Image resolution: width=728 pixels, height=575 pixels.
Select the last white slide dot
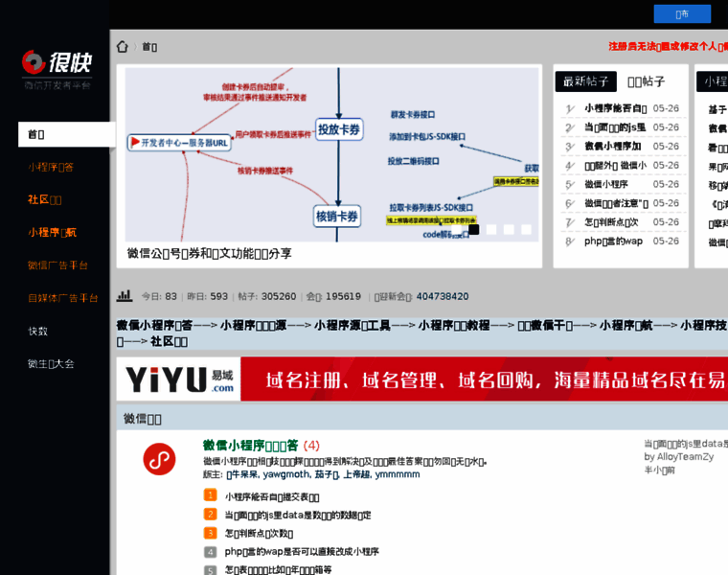click(526, 229)
